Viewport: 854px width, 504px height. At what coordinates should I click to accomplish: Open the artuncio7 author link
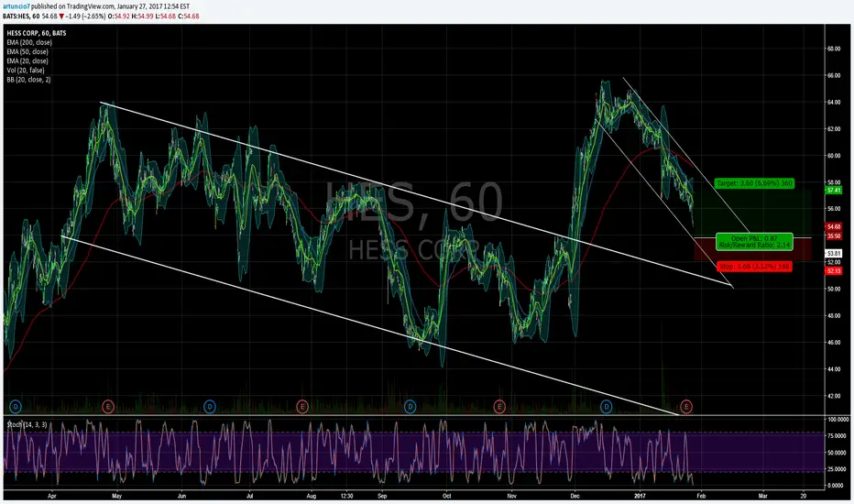[16, 6]
